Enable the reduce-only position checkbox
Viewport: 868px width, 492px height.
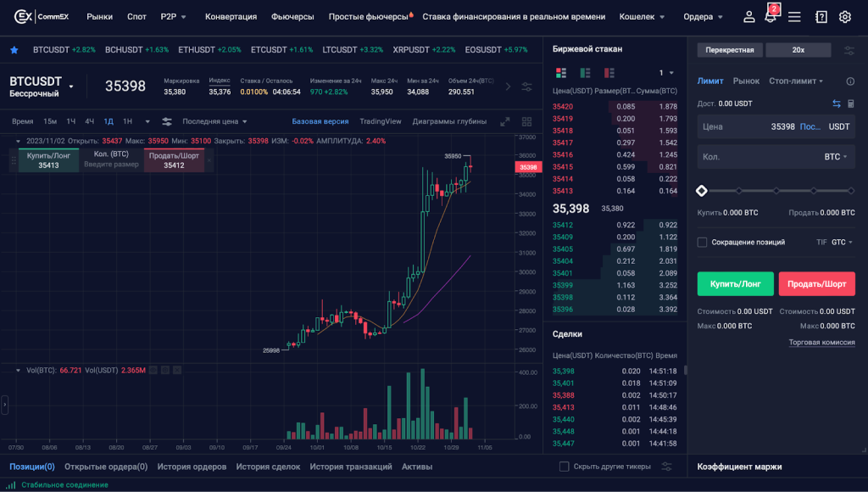702,242
